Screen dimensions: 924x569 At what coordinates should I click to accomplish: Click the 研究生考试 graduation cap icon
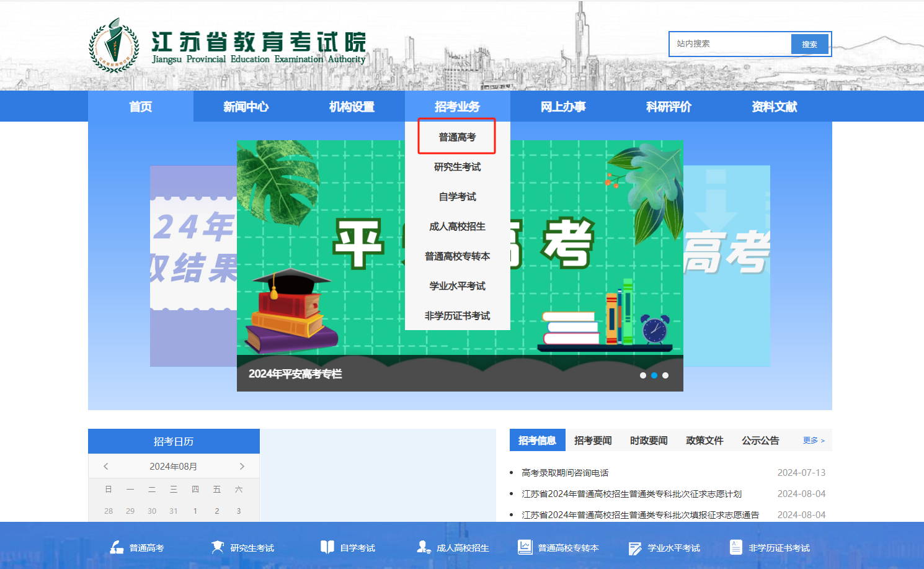(218, 547)
